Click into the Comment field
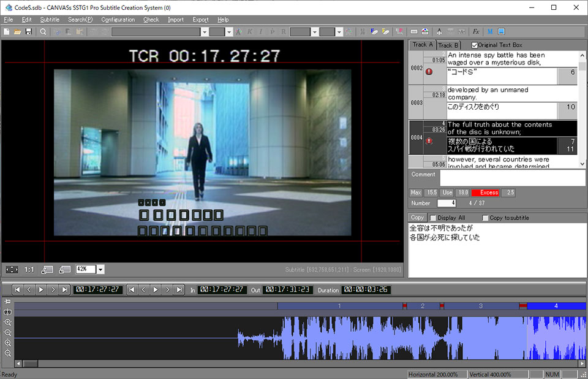This screenshot has height=379, width=588. coord(512,178)
